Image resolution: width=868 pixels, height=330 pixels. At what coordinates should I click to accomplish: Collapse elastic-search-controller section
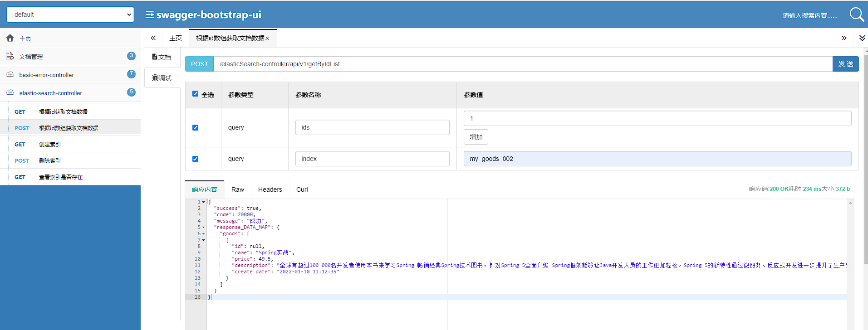[70, 92]
